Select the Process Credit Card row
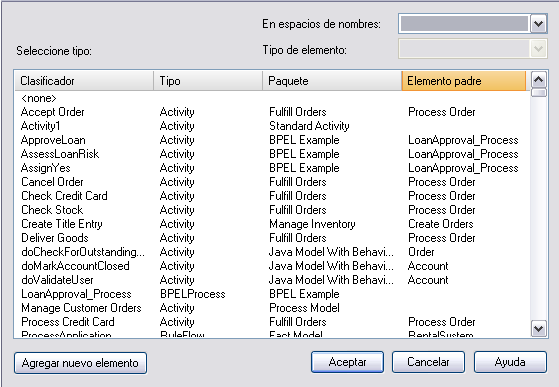This screenshot has height=387, width=559. 272,322
